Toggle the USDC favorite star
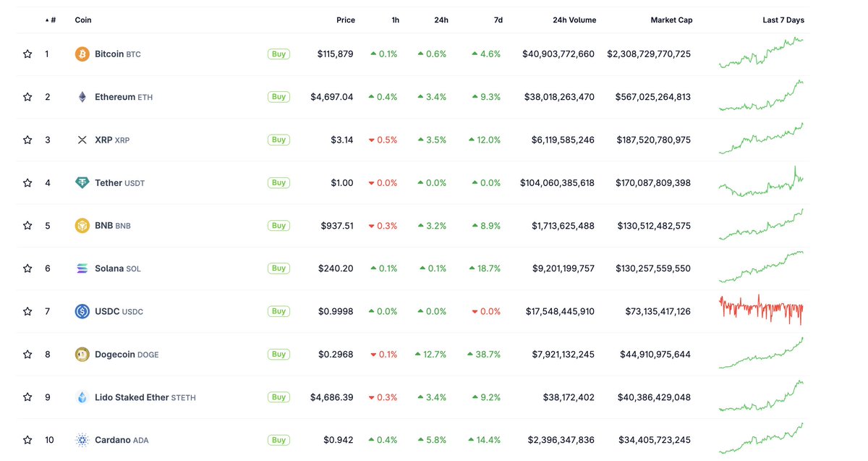This screenshot has width=868, height=461. tap(27, 311)
